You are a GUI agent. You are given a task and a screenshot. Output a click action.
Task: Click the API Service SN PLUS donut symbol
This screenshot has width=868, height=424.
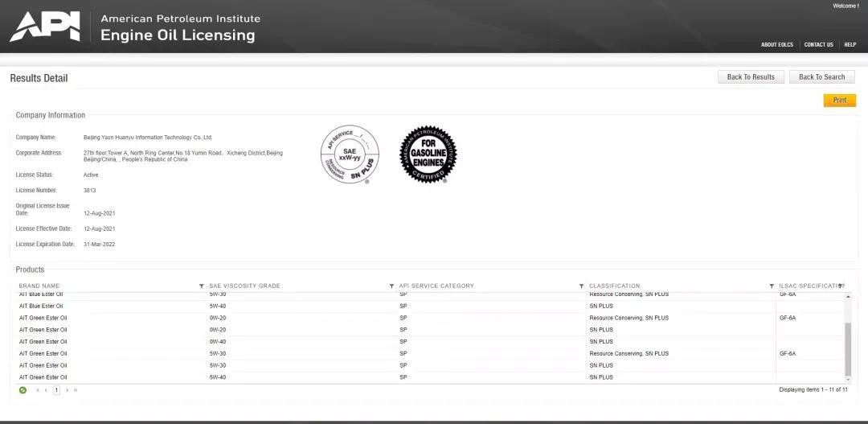[x=350, y=154]
